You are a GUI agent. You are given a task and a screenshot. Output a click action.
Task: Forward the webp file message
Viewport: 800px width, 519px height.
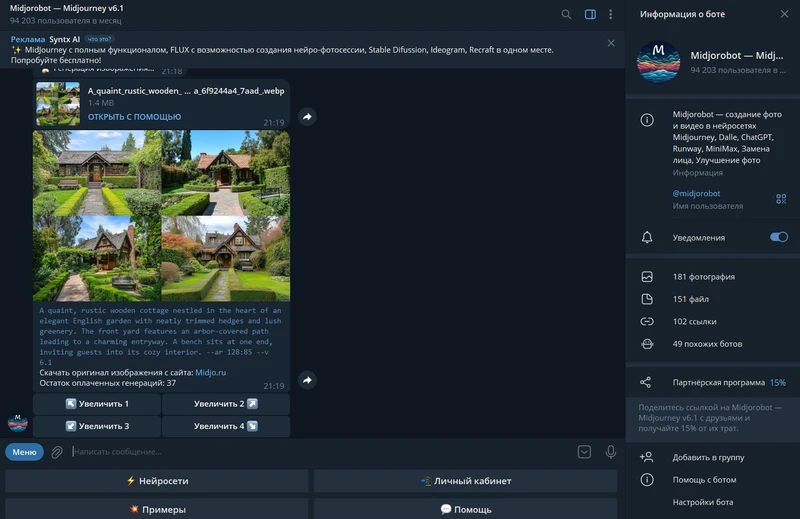point(307,117)
